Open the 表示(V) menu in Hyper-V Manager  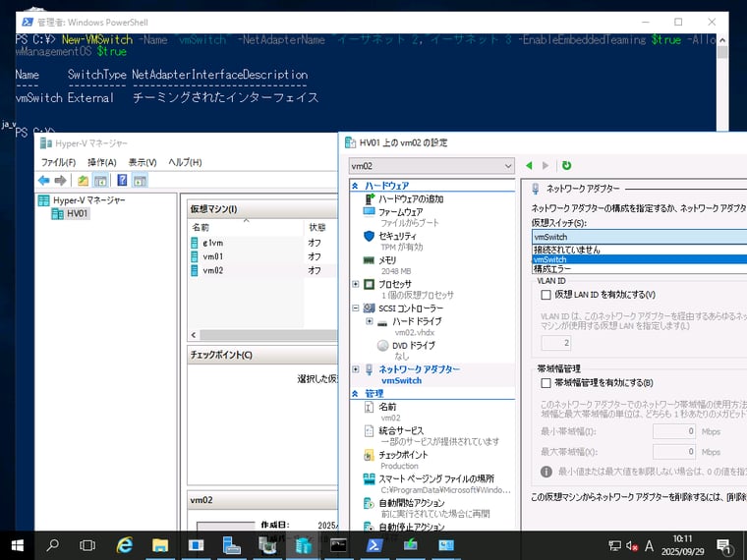(x=143, y=162)
